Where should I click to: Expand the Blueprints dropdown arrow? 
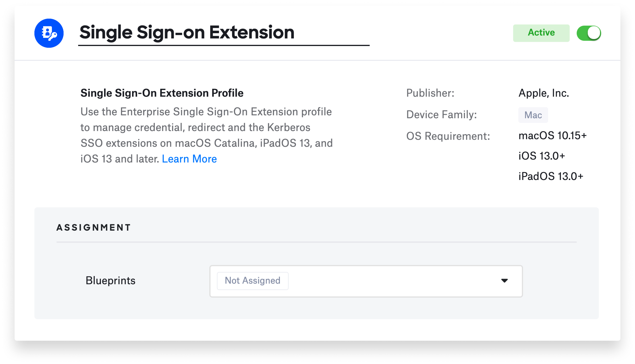point(504,281)
